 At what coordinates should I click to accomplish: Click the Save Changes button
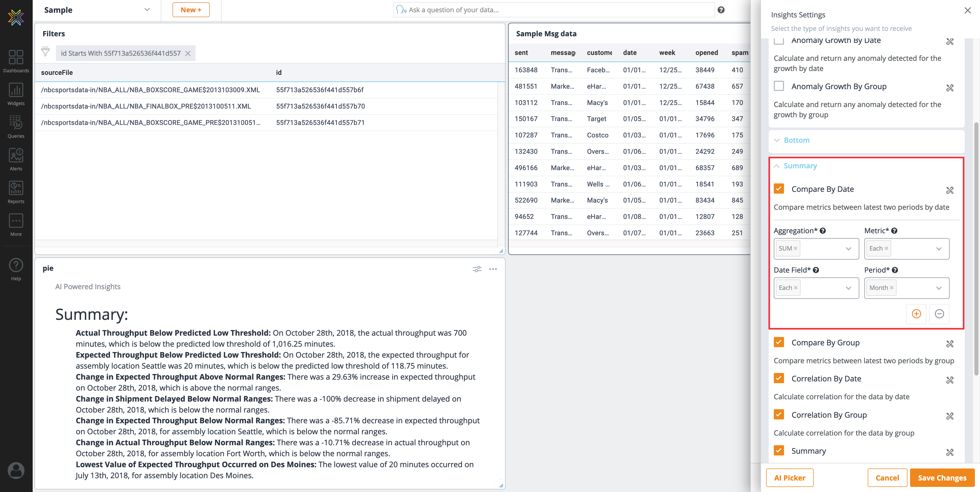click(942, 477)
